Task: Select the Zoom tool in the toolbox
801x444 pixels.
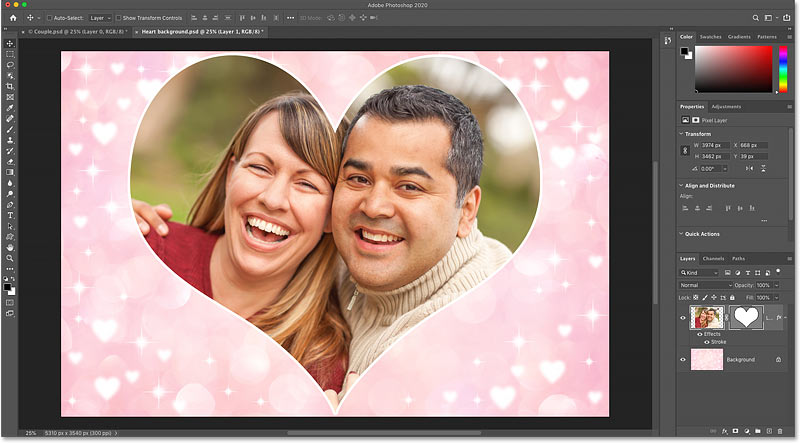Action: tap(10, 259)
